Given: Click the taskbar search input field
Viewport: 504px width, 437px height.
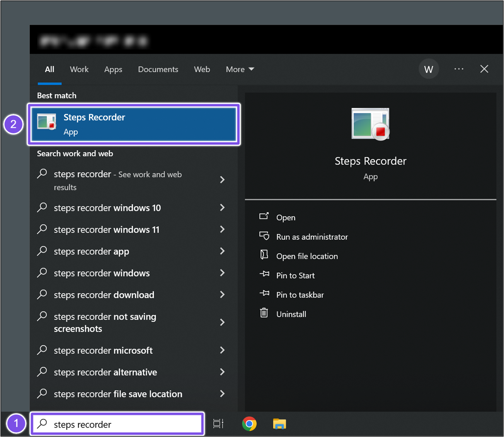Looking at the screenshot, I should [x=117, y=424].
